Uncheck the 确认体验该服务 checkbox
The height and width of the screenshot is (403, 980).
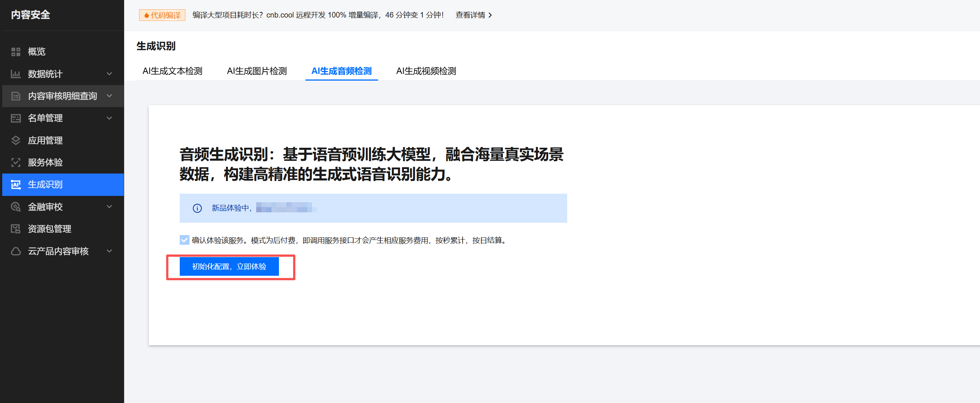(x=184, y=240)
